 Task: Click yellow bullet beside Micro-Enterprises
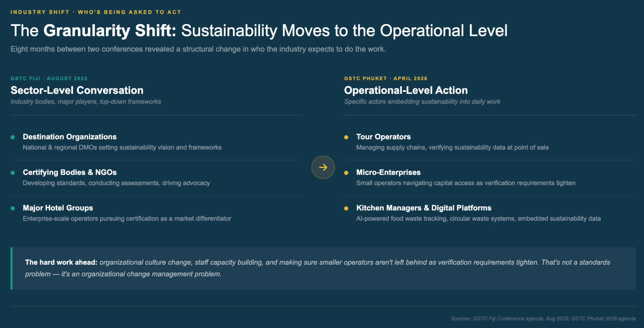(x=346, y=173)
